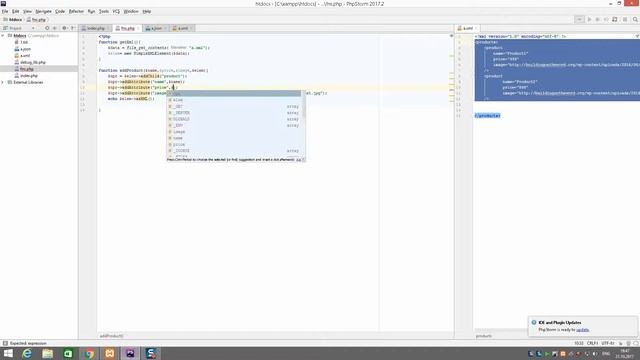Screen dimensions: 640x360
Task: Choose the GLOBALS completion suggestion
Action: [x=235, y=119]
